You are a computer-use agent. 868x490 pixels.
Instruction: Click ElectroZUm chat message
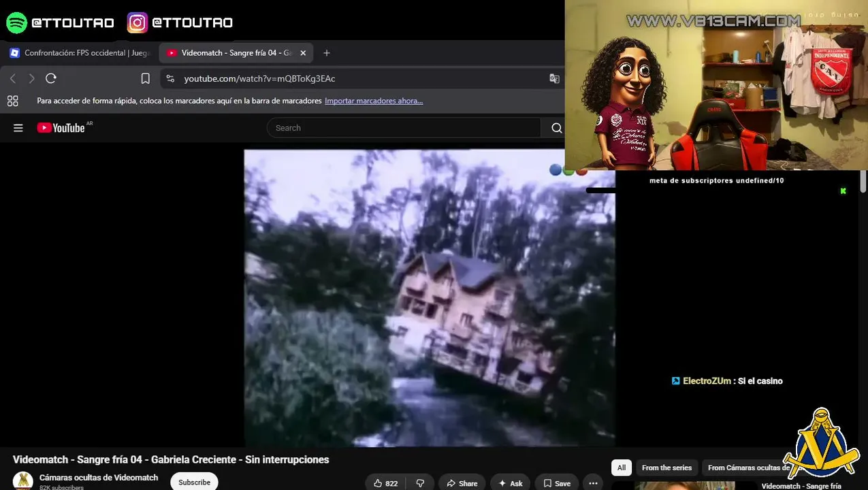point(727,381)
